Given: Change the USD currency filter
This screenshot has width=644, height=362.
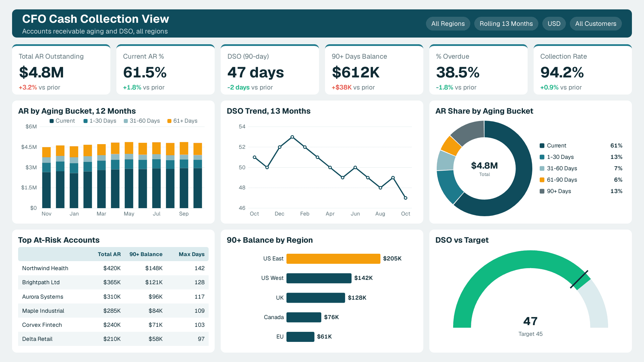Looking at the screenshot, I should pyautogui.click(x=554, y=24).
